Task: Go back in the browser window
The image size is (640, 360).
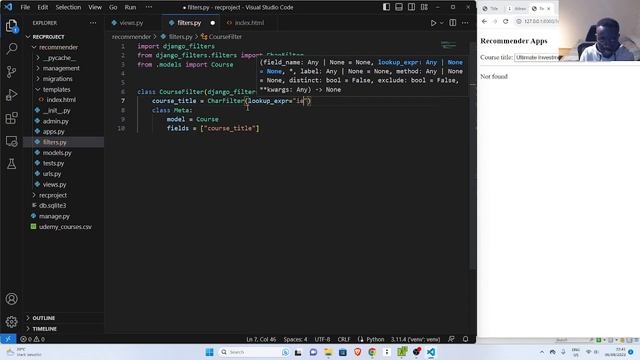Action: tap(484, 21)
